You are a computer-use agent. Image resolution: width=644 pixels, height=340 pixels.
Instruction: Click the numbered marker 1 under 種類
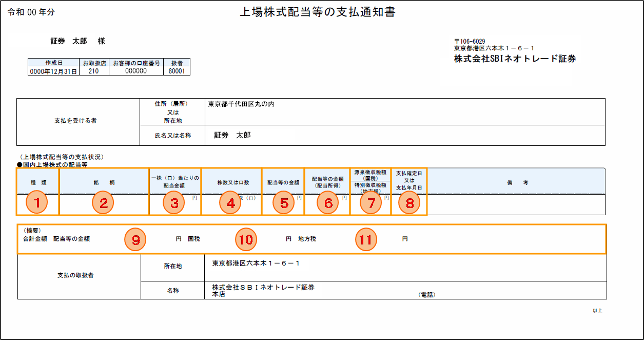click(37, 203)
